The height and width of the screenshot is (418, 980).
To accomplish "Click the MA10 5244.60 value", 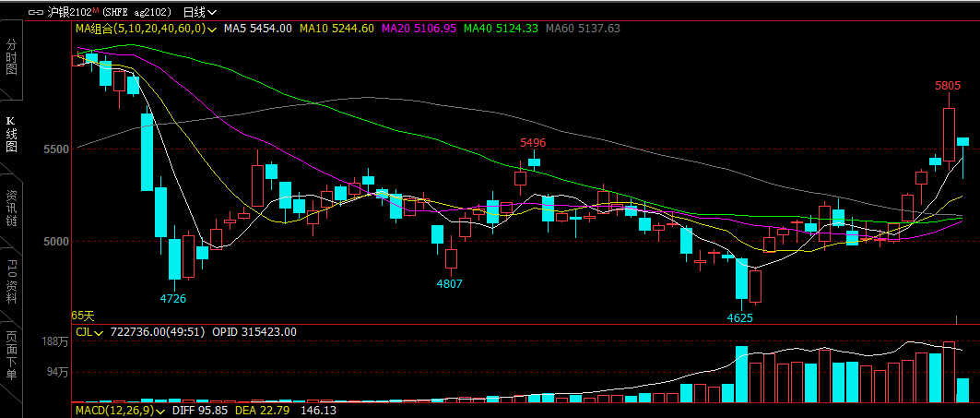I will 337,29.
